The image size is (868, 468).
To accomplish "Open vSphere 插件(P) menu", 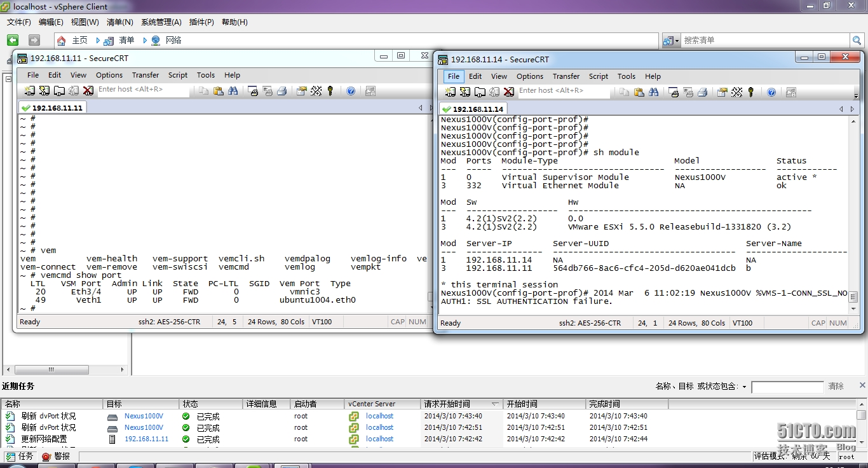I will click(x=201, y=22).
